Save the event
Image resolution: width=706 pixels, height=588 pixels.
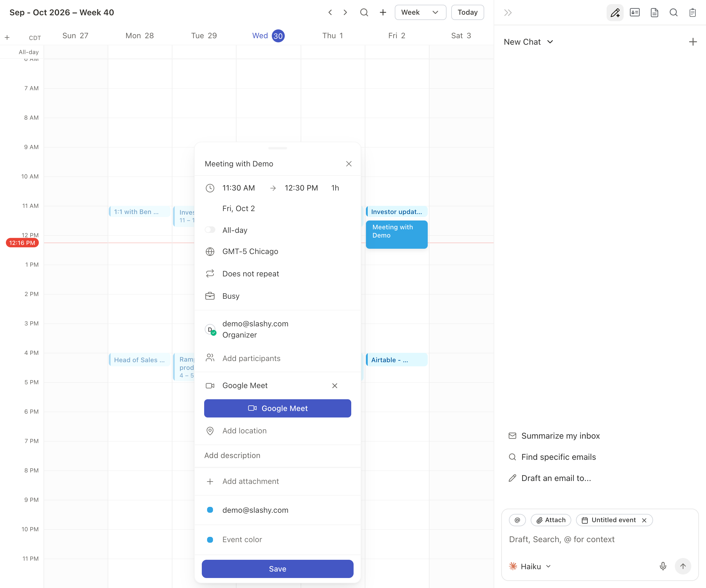coord(277,569)
